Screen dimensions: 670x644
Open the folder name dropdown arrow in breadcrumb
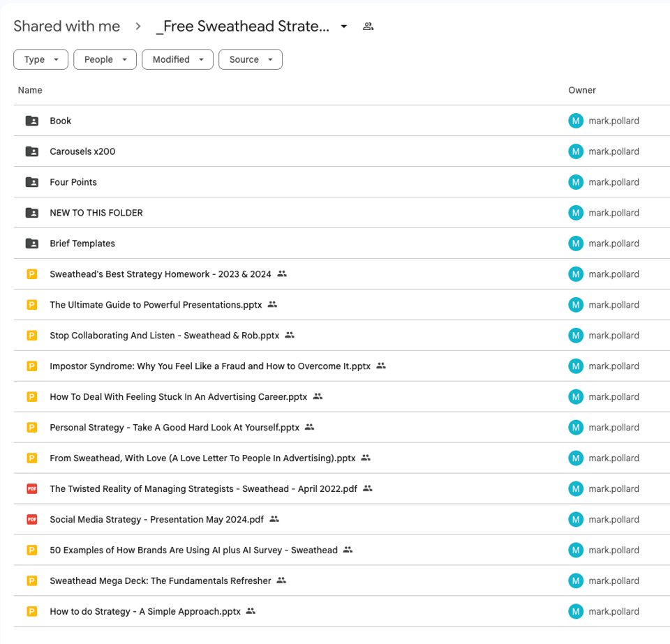(x=343, y=27)
